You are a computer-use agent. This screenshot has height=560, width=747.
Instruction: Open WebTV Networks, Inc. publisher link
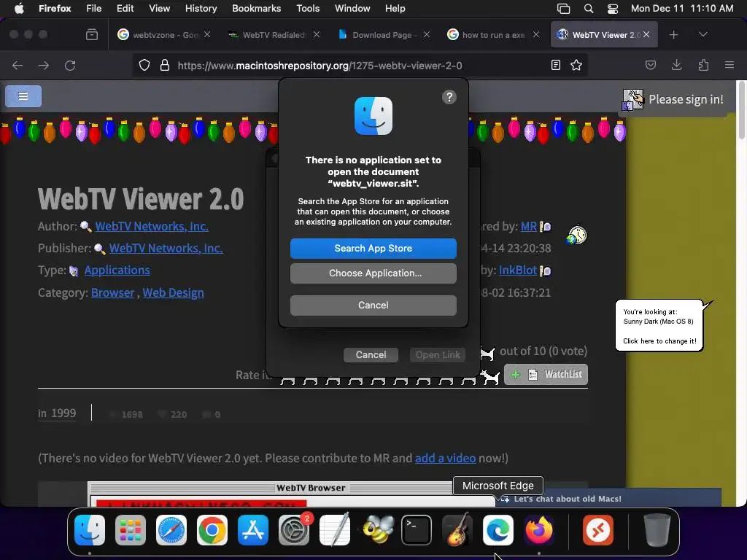pyautogui.click(x=166, y=248)
